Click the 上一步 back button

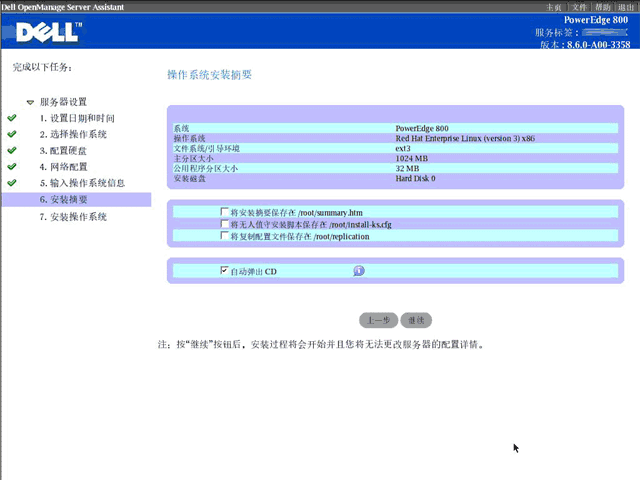(x=378, y=320)
